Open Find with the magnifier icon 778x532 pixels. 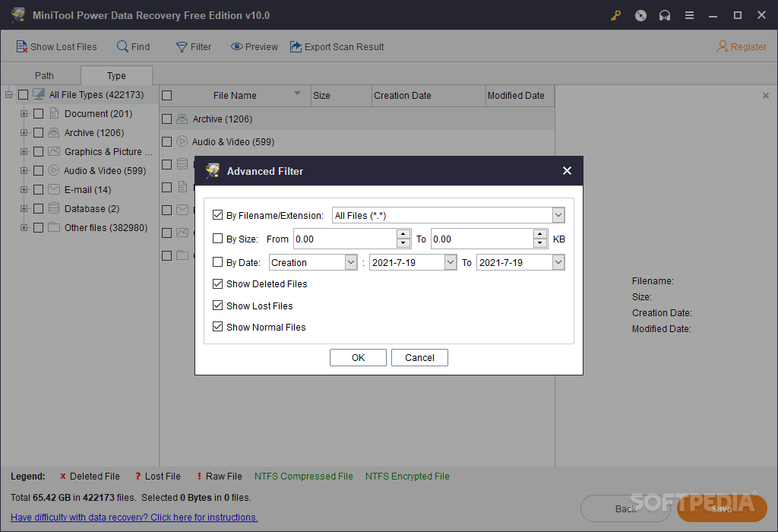pos(122,46)
